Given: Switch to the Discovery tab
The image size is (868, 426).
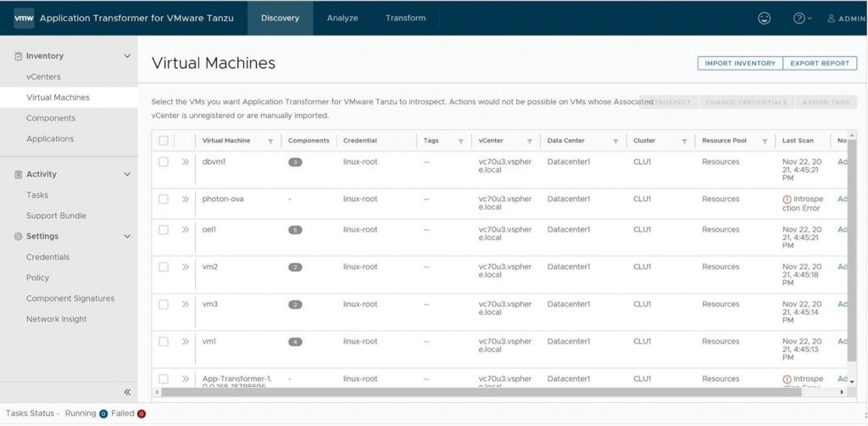Looking at the screenshot, I should (x=280, y=18).
